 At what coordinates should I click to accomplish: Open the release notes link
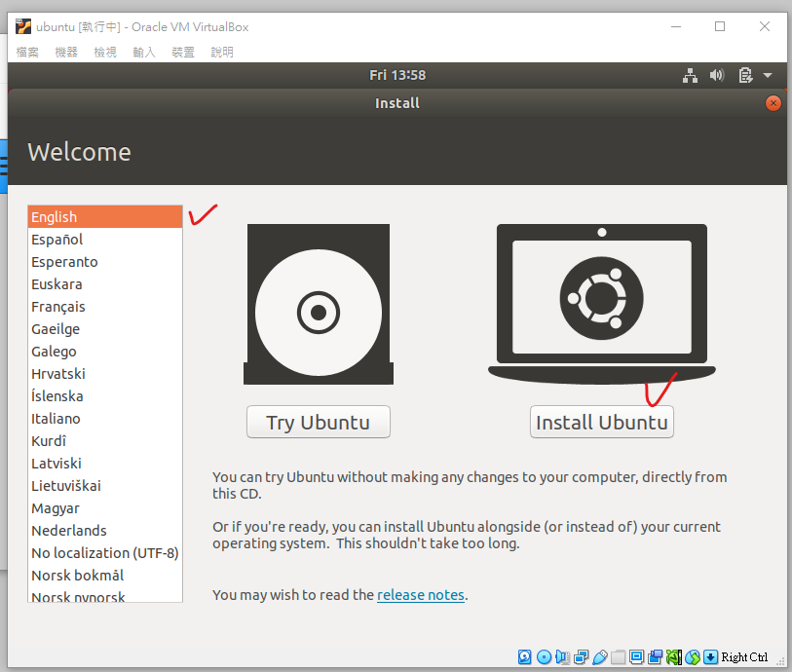coord(421,595)
